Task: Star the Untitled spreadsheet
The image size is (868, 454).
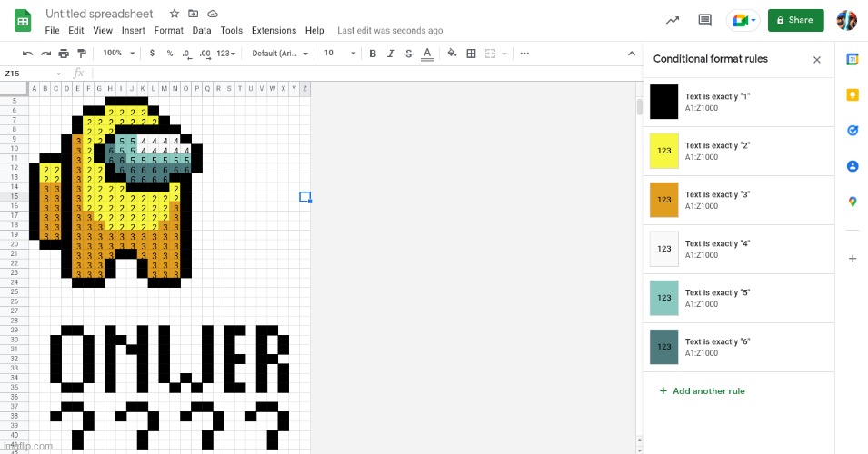Action: pyautogui.click(x=175, y=15)
